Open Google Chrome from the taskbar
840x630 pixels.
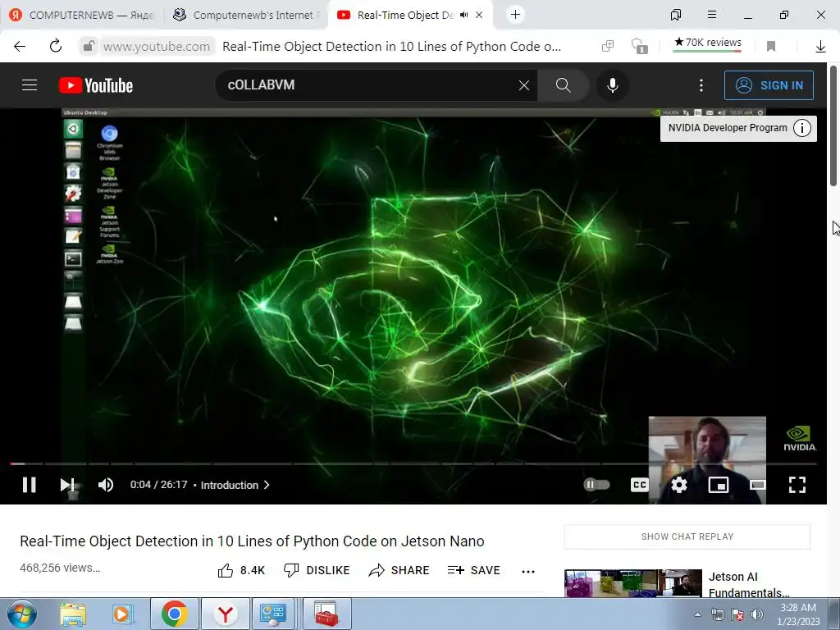click(x=174, y=614)
